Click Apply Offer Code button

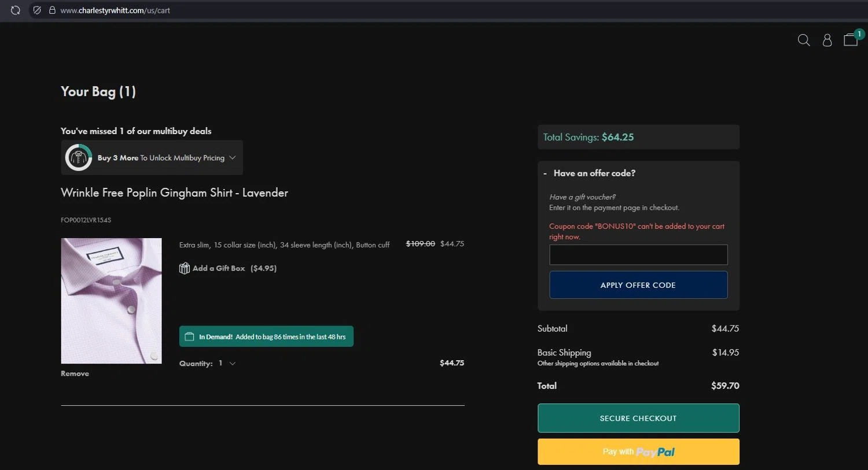tap(638, 285)
